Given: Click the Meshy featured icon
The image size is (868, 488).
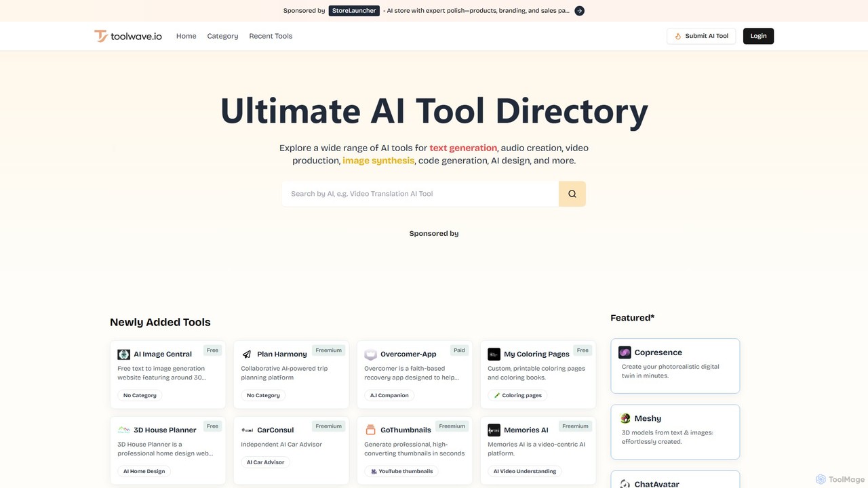Looking at the screenshot, I should (625, 419).
